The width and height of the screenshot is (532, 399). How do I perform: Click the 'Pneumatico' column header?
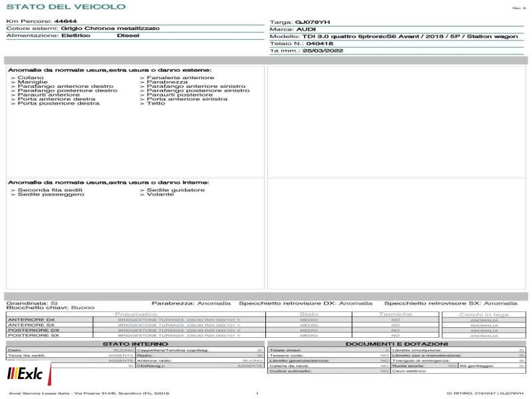[136, 314]
